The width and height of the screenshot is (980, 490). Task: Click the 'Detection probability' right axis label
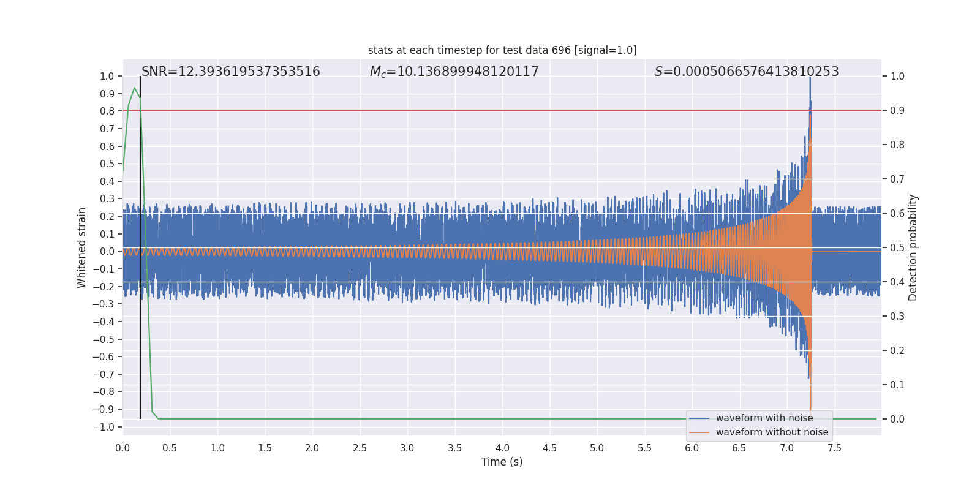[x=913, y=247]
